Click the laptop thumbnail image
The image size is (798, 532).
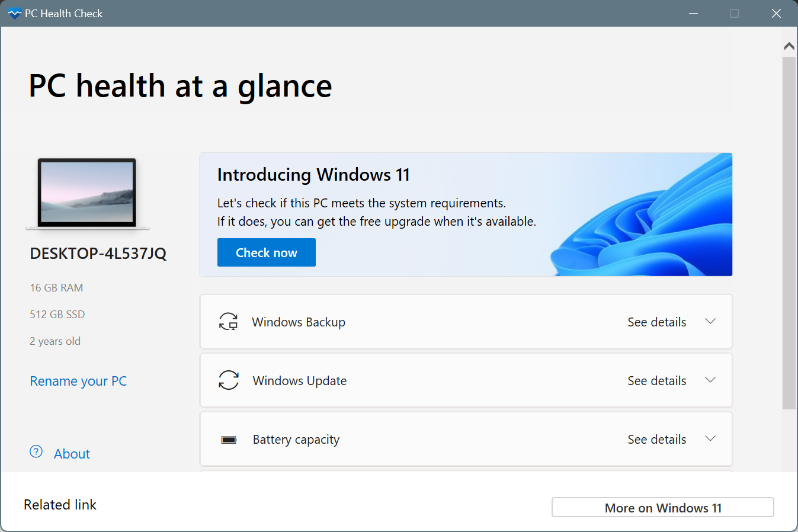click(87, 193)
